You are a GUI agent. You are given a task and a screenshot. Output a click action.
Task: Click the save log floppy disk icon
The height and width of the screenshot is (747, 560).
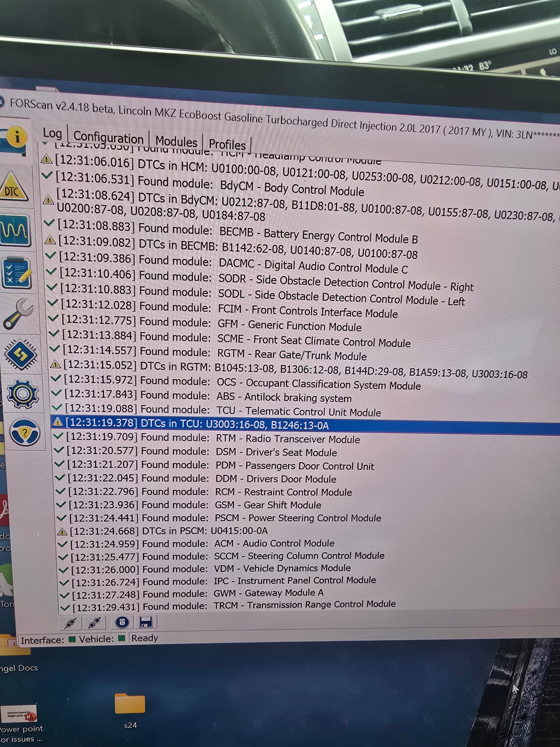(x=146, y=622)
